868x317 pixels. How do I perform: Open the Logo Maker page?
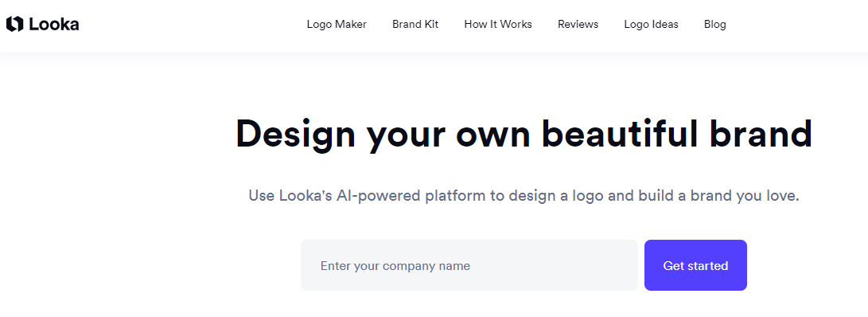(337, 25)
